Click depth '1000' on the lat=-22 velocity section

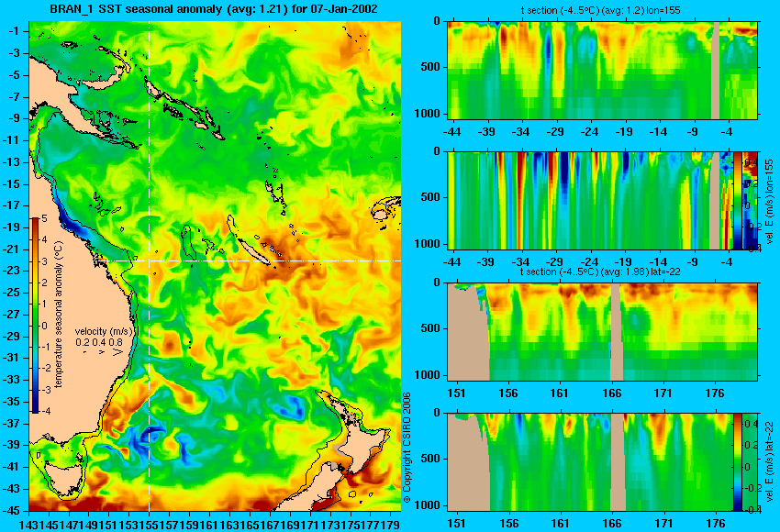pos(428,505)
